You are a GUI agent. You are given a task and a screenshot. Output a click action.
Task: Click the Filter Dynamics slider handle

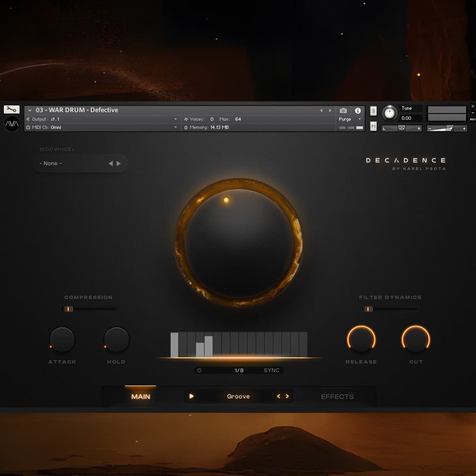coord(368,309)
